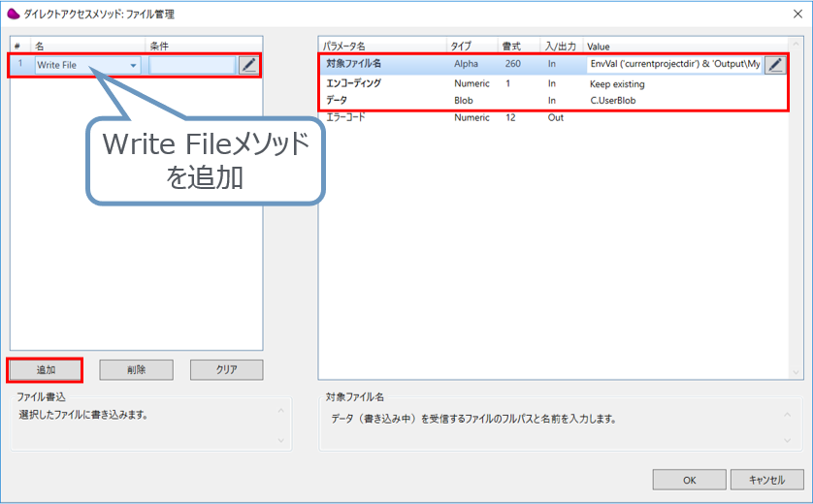
Task: Confirm with the OK button
Action: pos(689,480)
